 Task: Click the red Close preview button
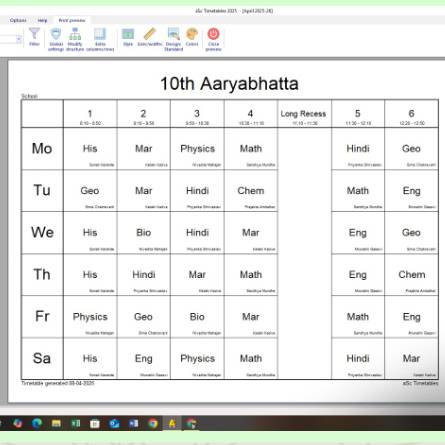tap(213, 39)
